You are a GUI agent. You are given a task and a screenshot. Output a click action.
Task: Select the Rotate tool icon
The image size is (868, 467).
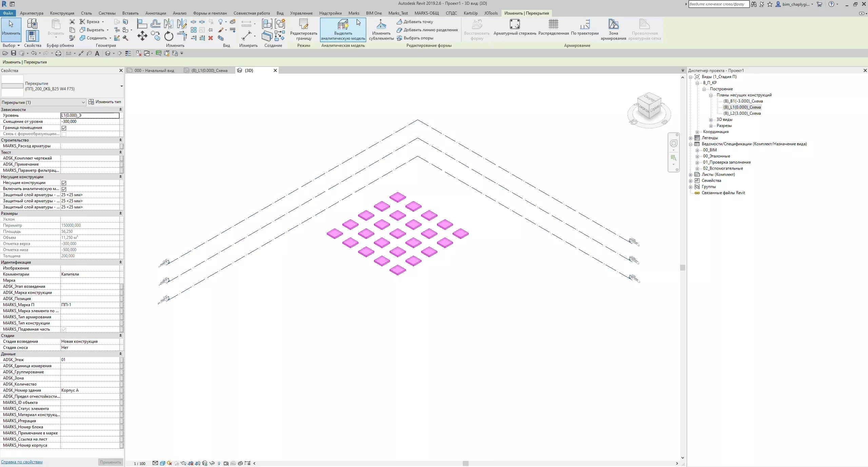pyautogui.click(x=169, y=36)
